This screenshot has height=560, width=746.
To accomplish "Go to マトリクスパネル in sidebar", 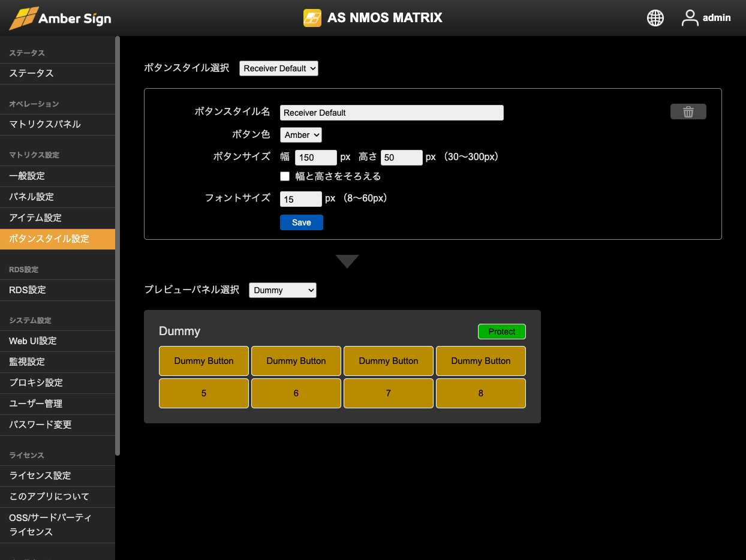I will [44, 124].
